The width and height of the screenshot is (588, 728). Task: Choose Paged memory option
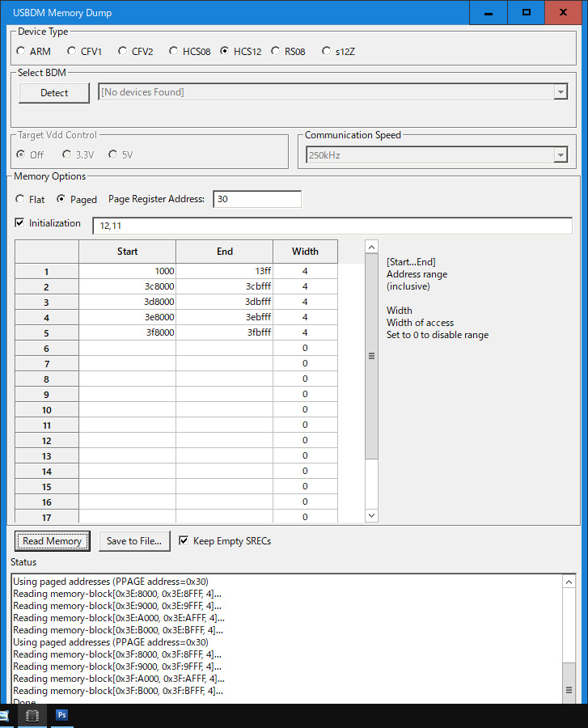[77, 200]
